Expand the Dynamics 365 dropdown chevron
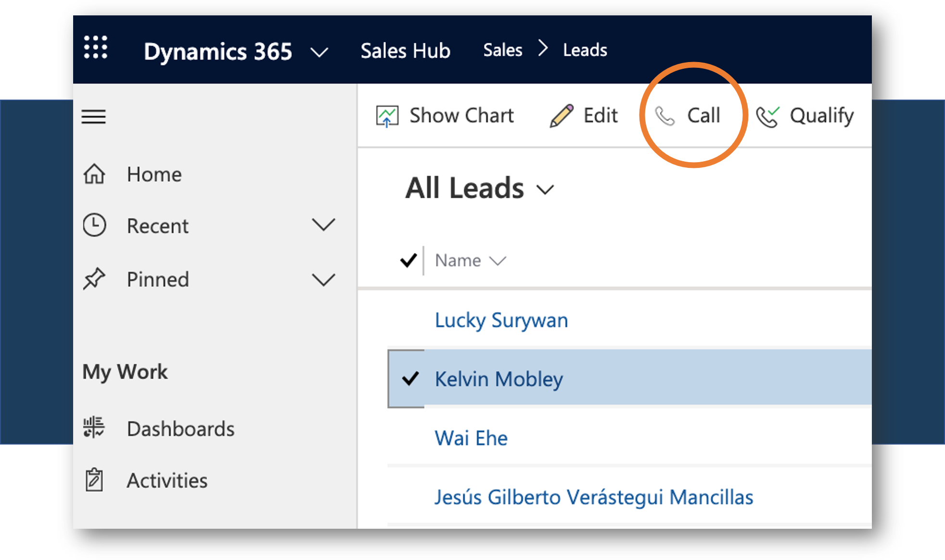 (x=319, y=52)
